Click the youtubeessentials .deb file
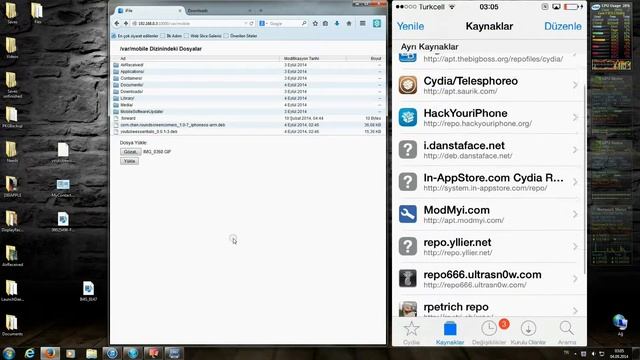Screen dimensions: 640x360 [149, 131]
